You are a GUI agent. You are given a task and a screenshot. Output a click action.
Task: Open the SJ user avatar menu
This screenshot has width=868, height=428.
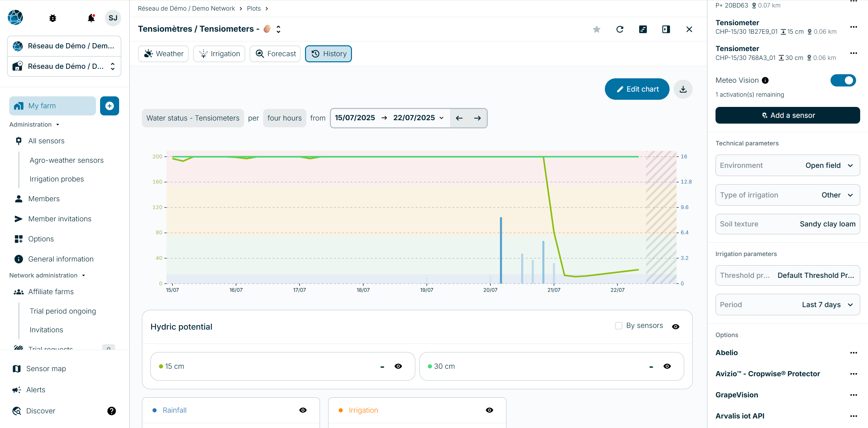click(113, 18)
